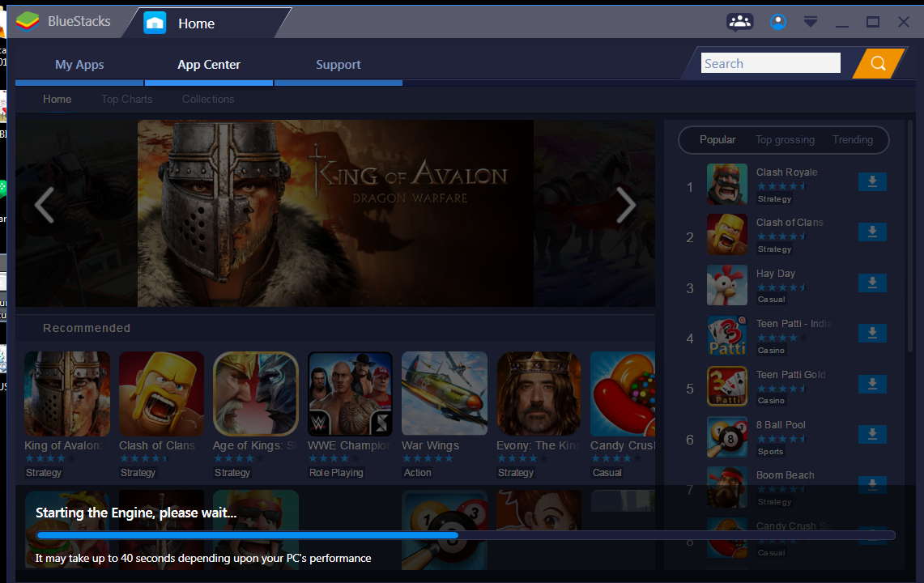Viewport: 924px width, 583px height.
Task: Open Teen Patti - India icon
Action: [727, 336]
